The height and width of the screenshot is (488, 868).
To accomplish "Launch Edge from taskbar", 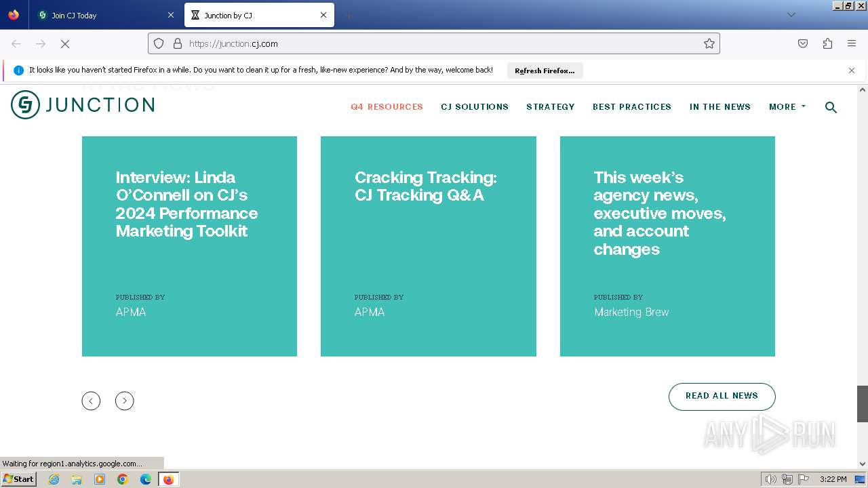I will (x=146, y=479).
